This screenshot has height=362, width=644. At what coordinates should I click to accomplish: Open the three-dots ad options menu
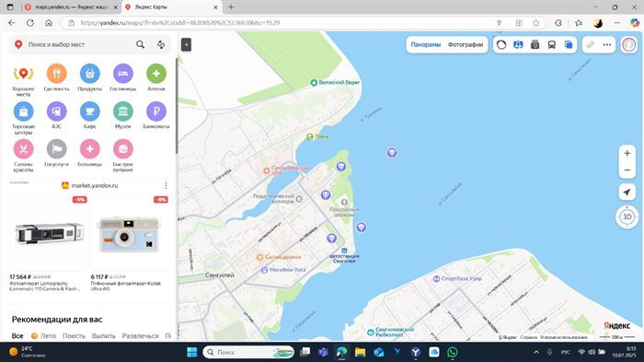point(166,185)
